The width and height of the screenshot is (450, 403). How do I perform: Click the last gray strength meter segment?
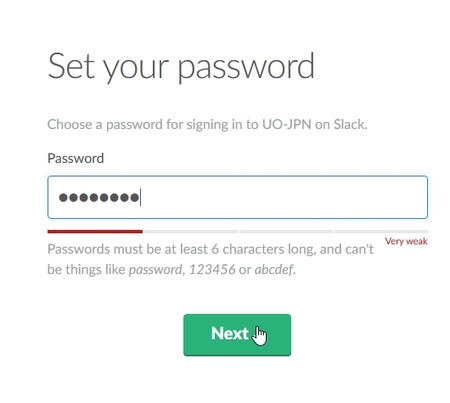[x=381, y=231]
